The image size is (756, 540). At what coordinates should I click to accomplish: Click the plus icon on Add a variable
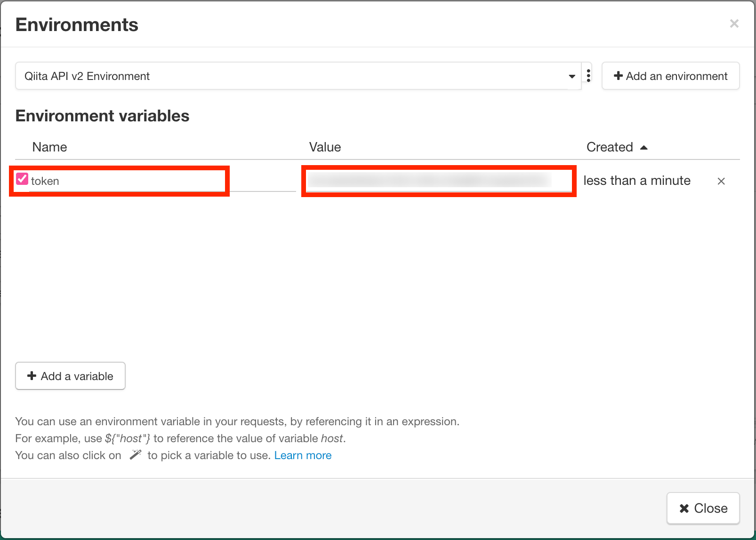[x=32, y=376]
